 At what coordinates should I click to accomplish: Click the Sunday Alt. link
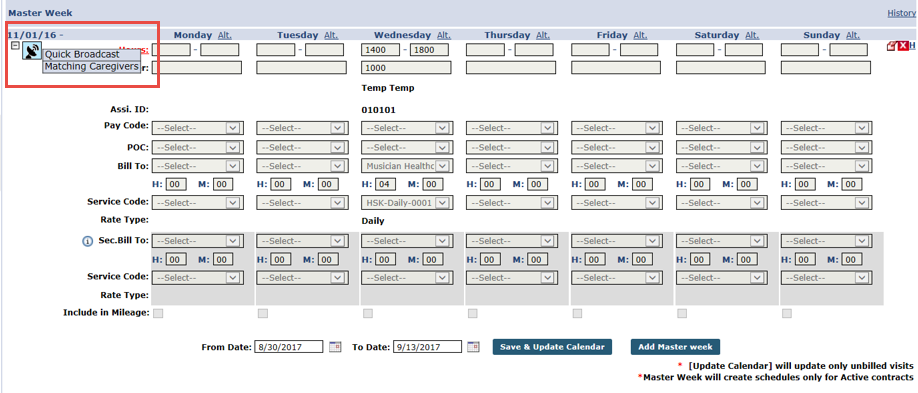[x=853, y=35]
